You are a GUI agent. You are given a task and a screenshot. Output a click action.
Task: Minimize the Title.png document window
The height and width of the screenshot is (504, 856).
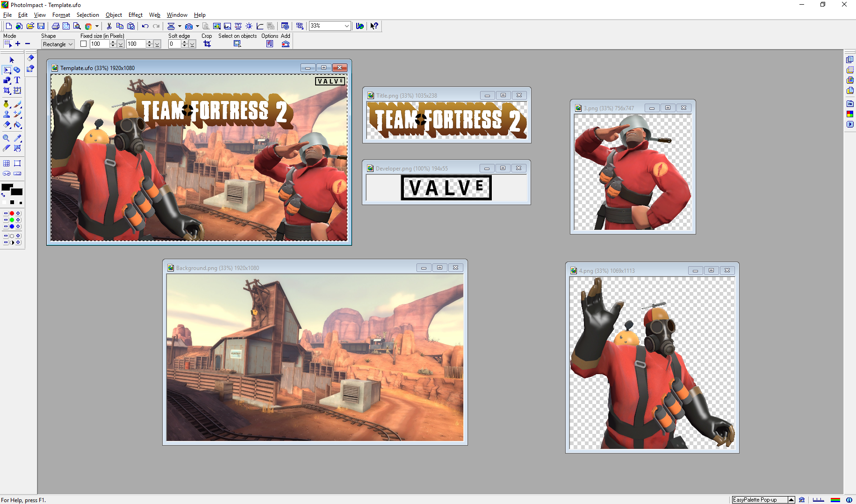487,95
